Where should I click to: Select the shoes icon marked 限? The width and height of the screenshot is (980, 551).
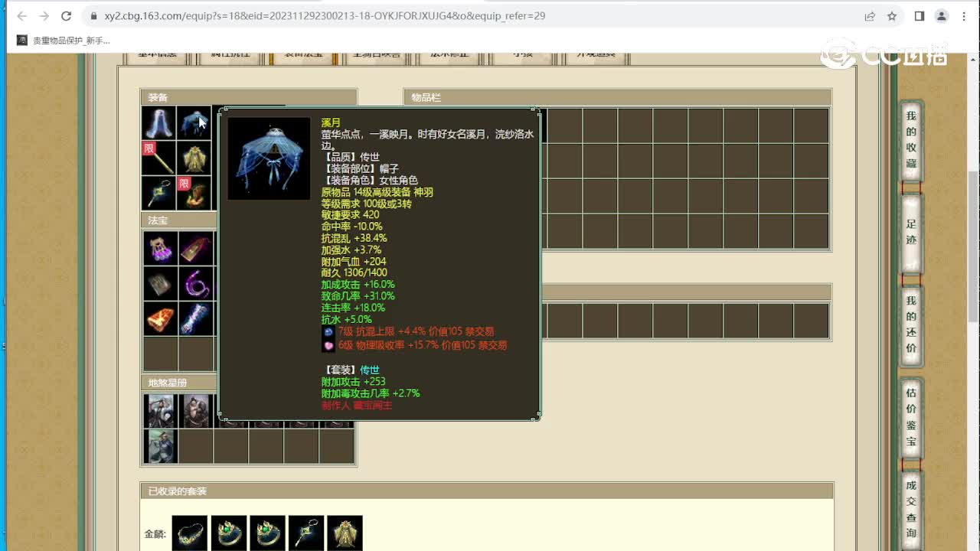pyautogui.click(x=194, y=194)
